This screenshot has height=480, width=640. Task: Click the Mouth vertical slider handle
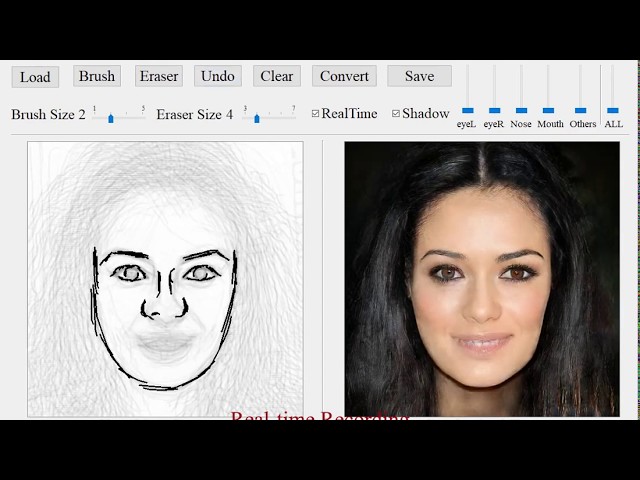pyautogui.click(x=548, y=111)
